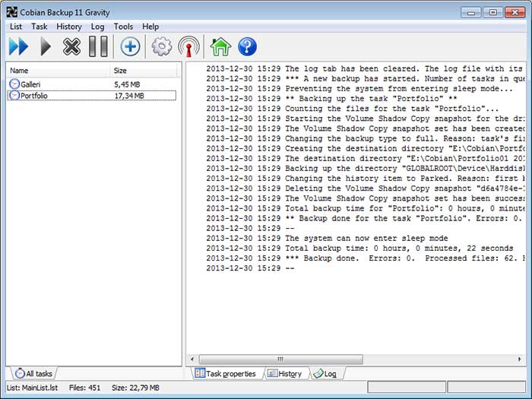Open the Tools menu

pos(123,27)
